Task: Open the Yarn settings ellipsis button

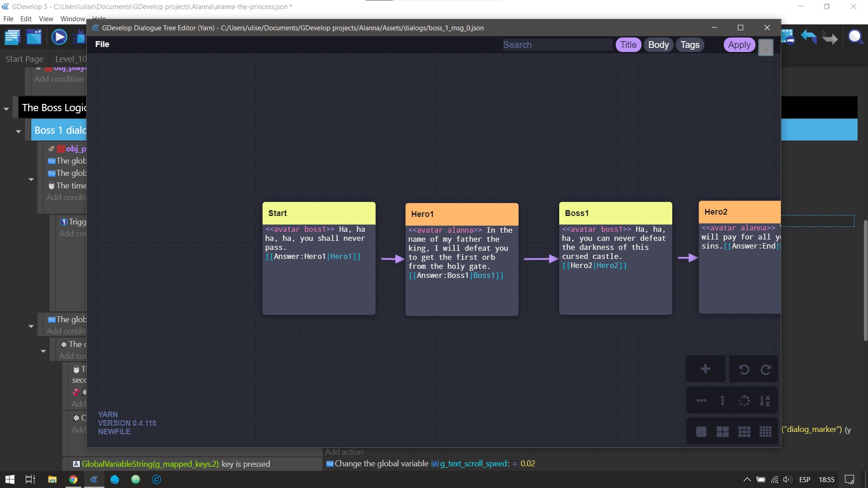Action: pos(765,47)
